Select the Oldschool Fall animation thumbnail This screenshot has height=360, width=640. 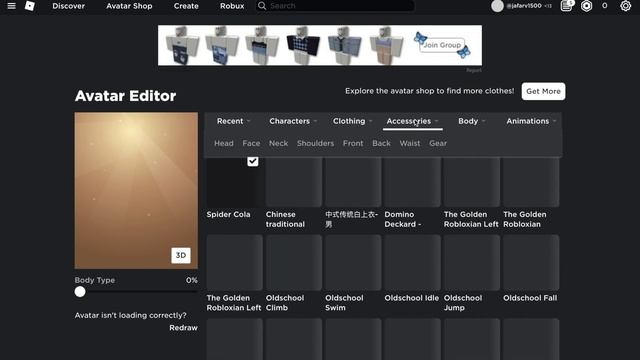pos(531,262)
